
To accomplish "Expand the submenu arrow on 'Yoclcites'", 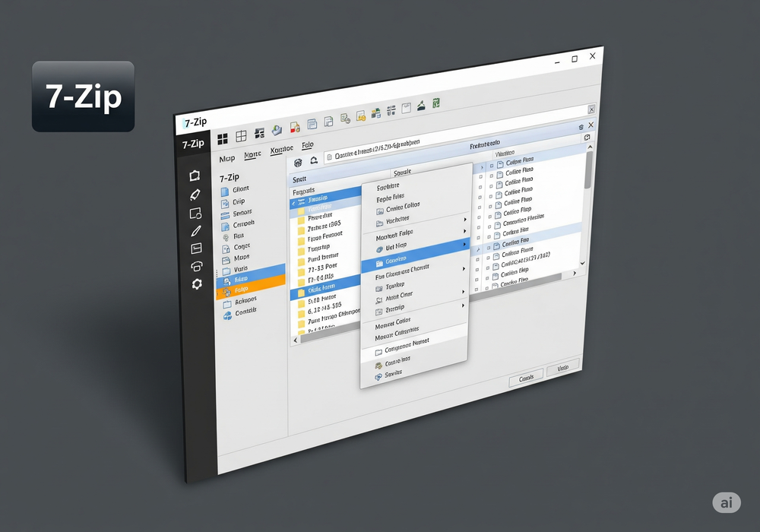I will click(465, 220).
